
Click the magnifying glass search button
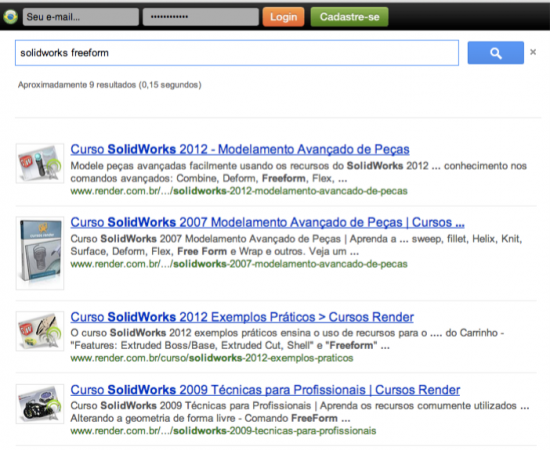coord(496,53)
